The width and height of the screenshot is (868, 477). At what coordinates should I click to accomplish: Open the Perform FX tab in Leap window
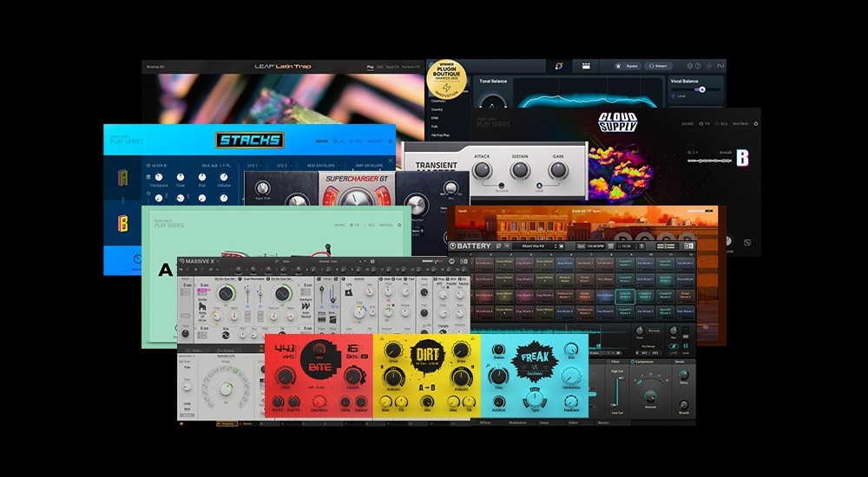411,67
